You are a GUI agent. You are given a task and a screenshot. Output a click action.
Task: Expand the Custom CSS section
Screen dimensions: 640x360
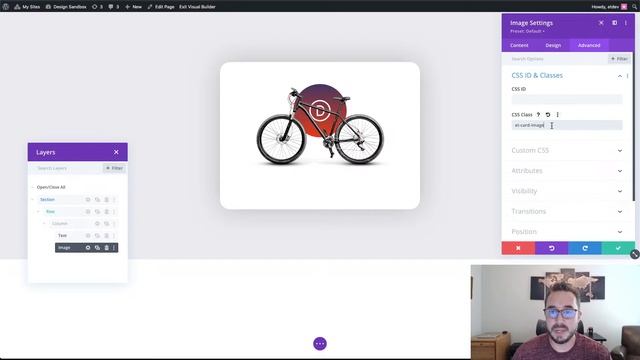coord(567,151)
